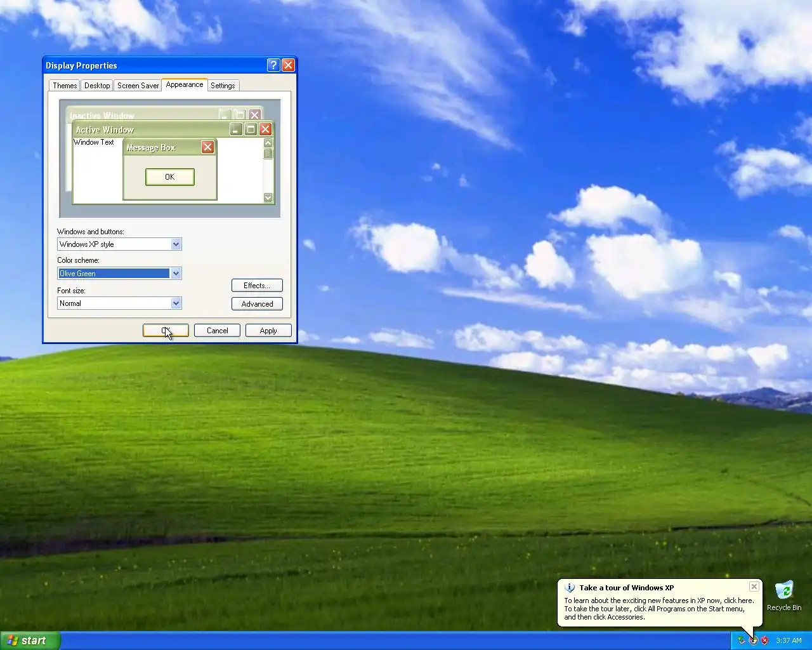Open the Font size dropdown
Viewport: 812px width, 650px height.
(x=176, y=303)
